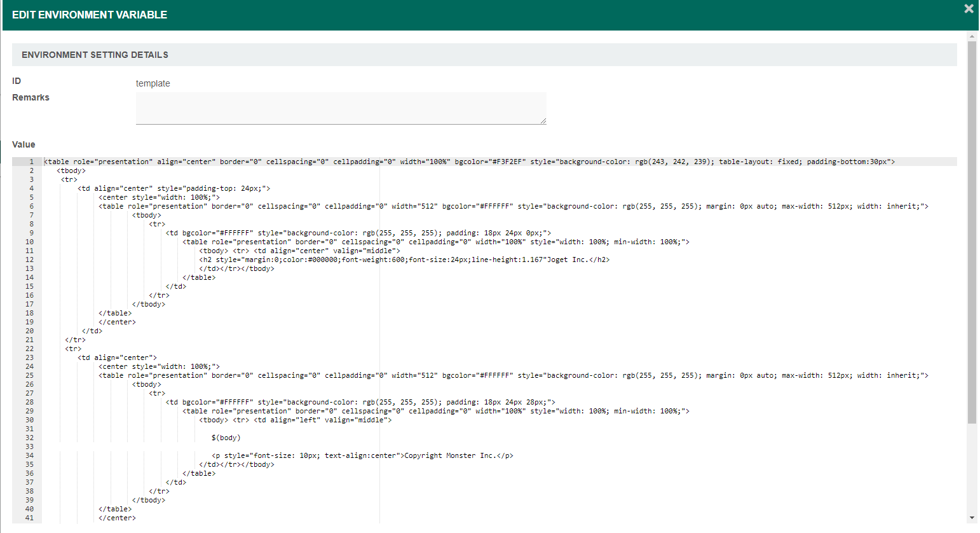This screenshot has width=980, height=533.
Task: Click the "Remarks" field label
Action: click(x=31, y=97)
